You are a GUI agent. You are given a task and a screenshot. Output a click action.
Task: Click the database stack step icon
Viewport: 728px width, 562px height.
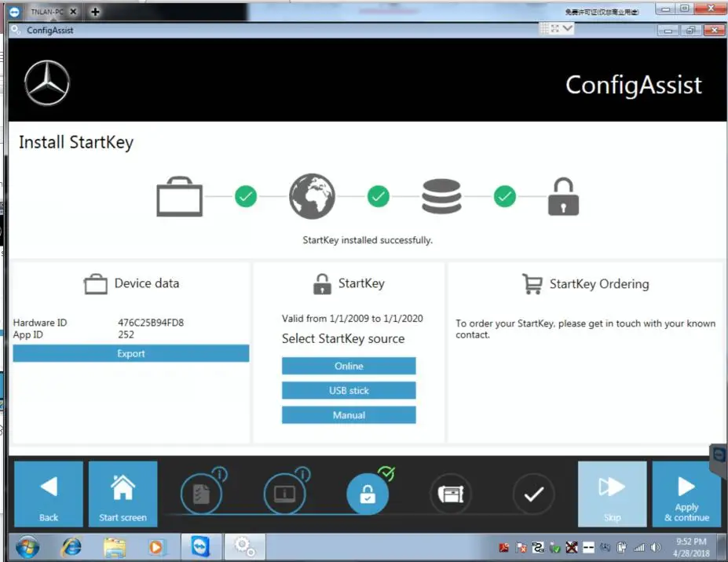point(441,196)
